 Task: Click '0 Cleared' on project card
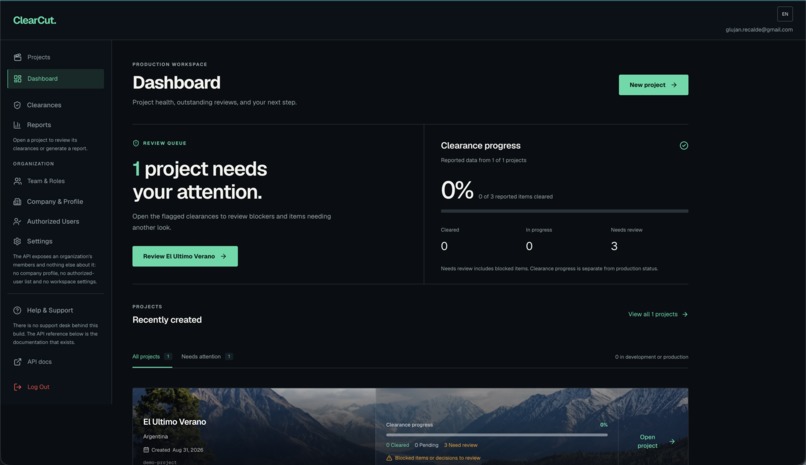[x=397, y=445]
